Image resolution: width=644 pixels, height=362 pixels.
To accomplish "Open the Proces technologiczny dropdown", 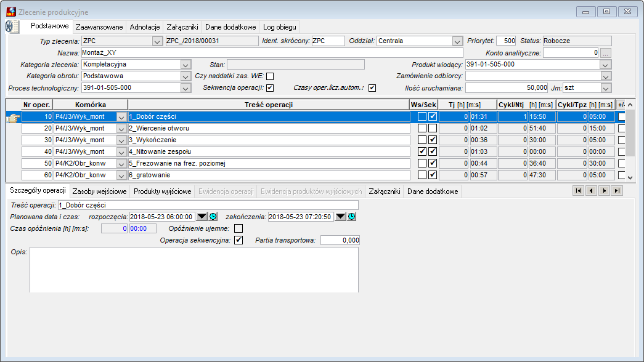I will tap(185, 88).
